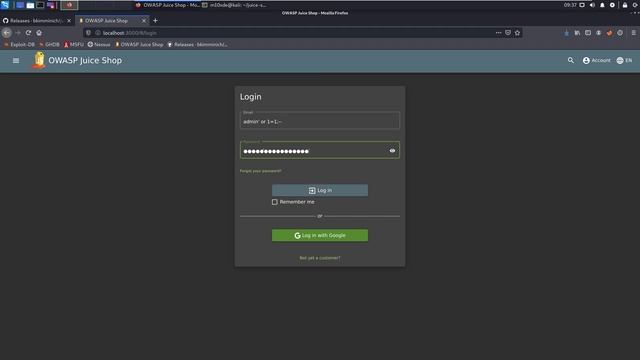
Task: Click the volume icon in system tray
Action: coord(592,5)
